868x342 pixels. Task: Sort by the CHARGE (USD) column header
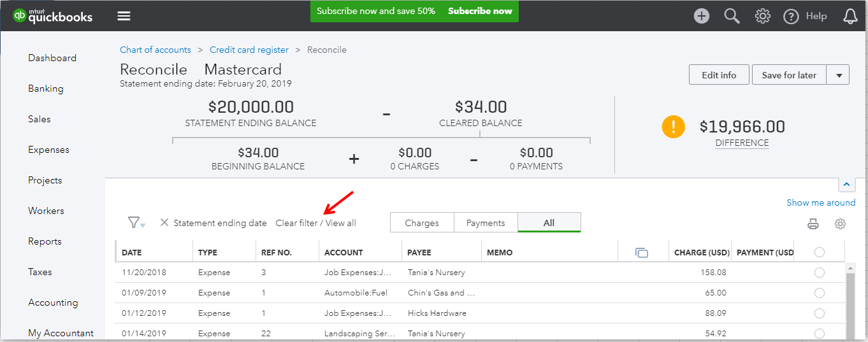[702, 253]
